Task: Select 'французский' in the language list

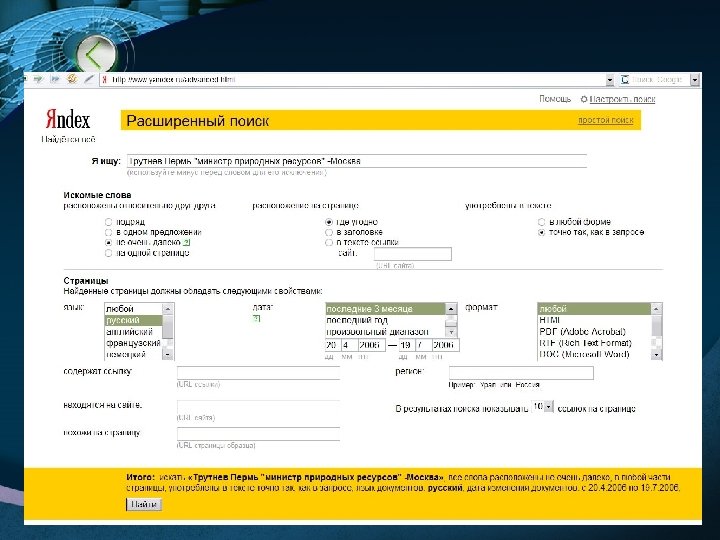Action: pos(134,343)
